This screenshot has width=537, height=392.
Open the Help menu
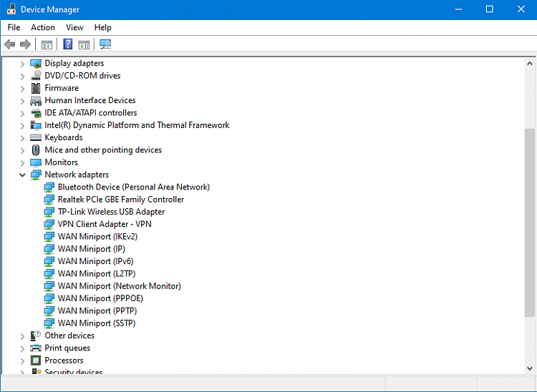pos(102,27)
